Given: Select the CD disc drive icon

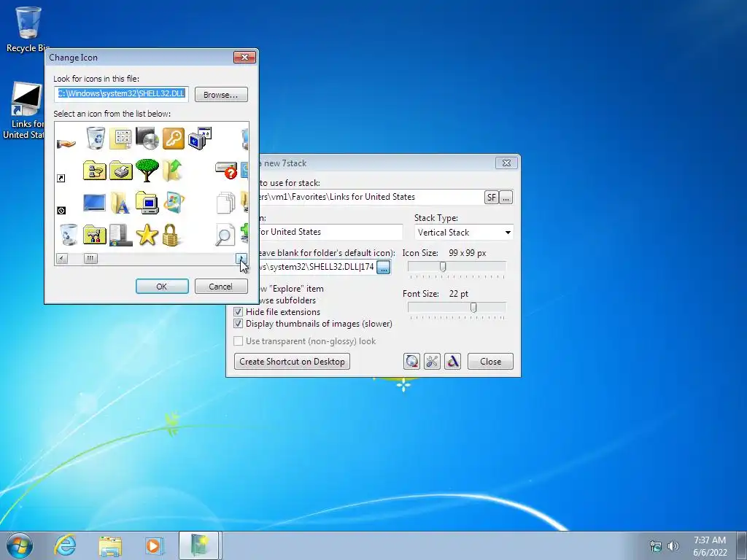Looking at the screenshot, I should pyautogui.click(x=147, y=138).
